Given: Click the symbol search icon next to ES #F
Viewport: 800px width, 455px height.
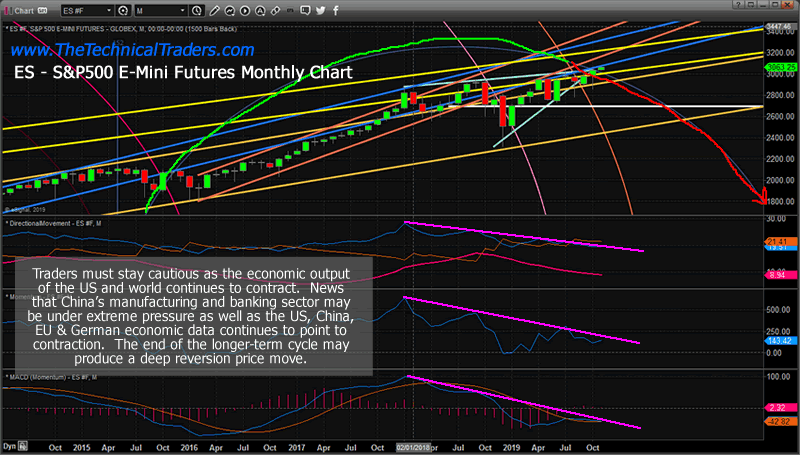Looking at the screenshot, I should 123,11.
